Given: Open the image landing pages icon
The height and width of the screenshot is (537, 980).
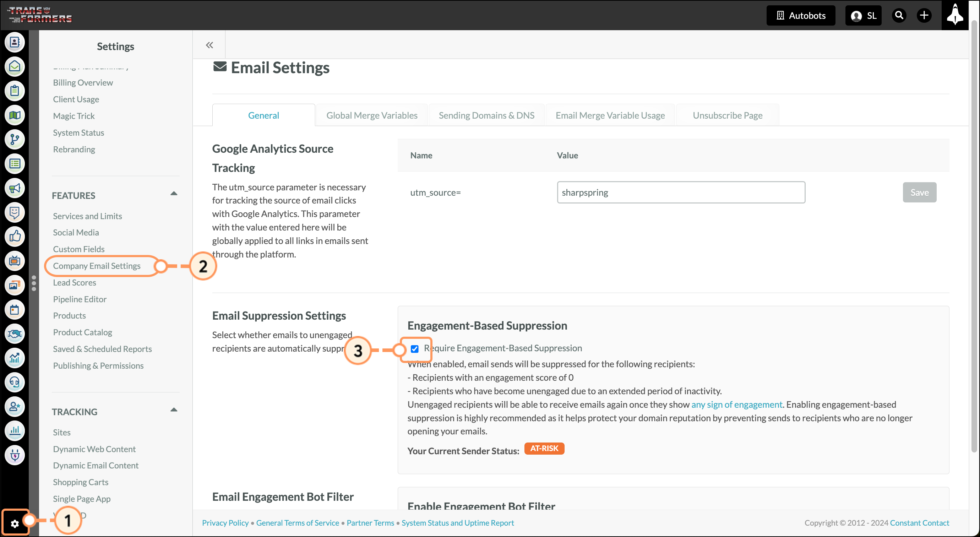Looking at the screenshot, I should tap(15, 285).
